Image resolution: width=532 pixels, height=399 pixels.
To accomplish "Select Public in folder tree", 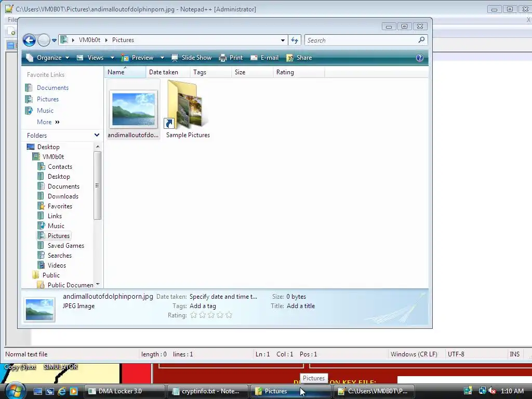I will [x=51, y=275].
